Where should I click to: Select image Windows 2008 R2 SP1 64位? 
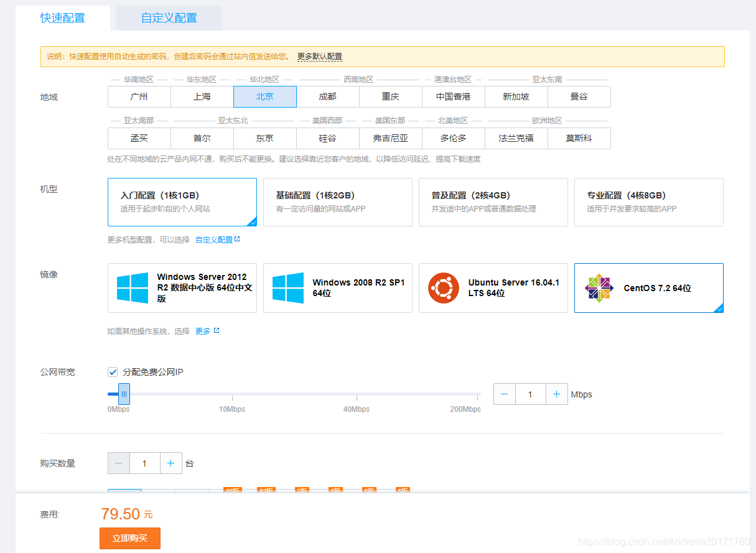coord(338,288)
